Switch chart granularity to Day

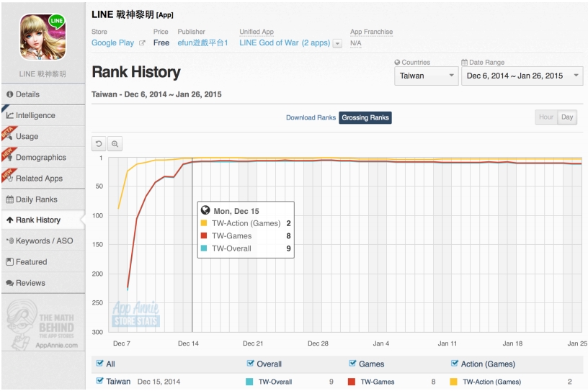(x=567, y=117)
